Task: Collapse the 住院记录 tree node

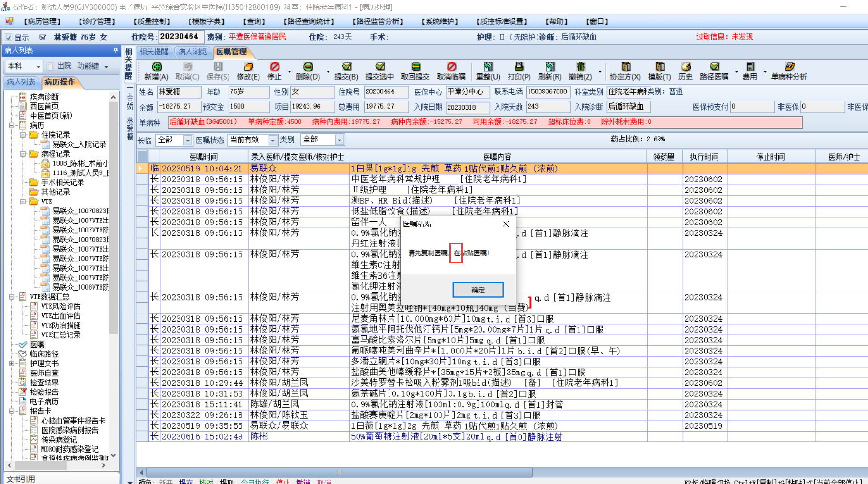Action: 22,135
